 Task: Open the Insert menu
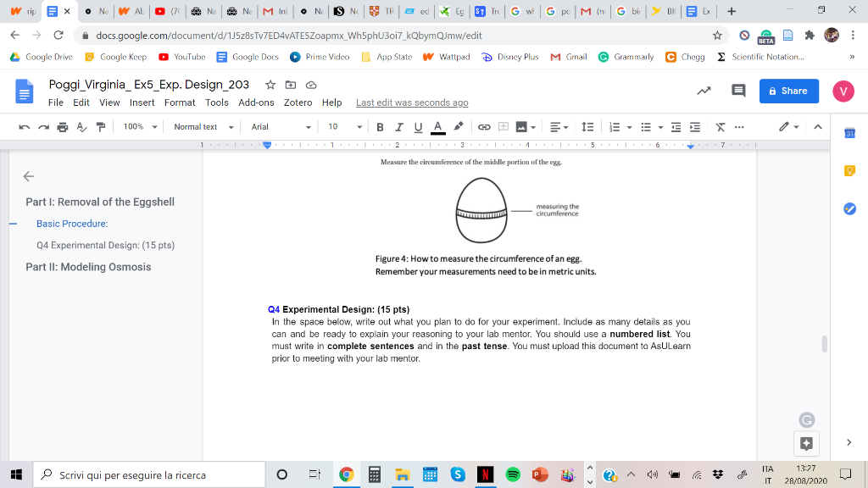tap(142, 103)
